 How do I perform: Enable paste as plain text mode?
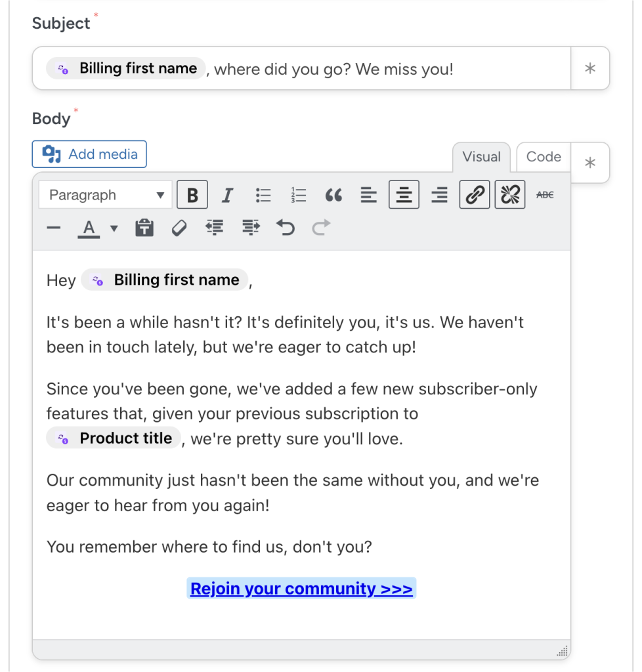coord(144,228)
